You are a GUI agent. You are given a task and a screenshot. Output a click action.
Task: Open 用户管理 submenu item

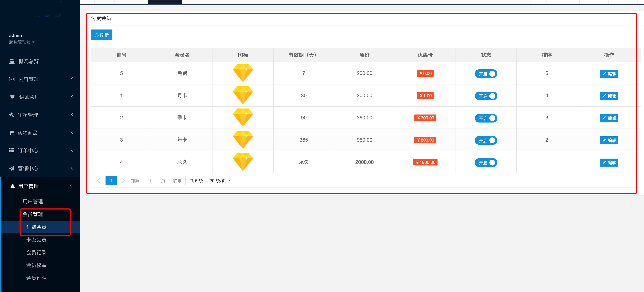[33, 201]
